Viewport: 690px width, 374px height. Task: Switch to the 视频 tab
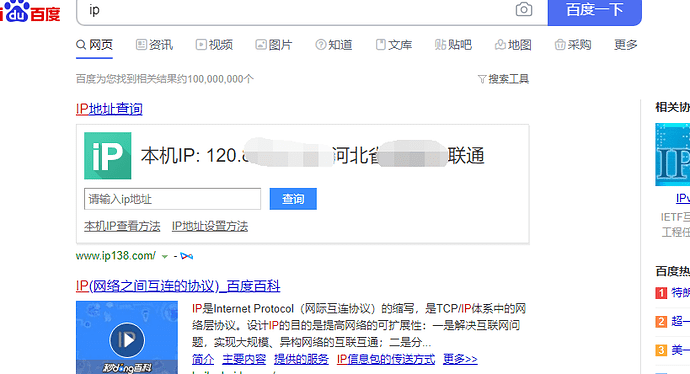click(x=214, y=44)
